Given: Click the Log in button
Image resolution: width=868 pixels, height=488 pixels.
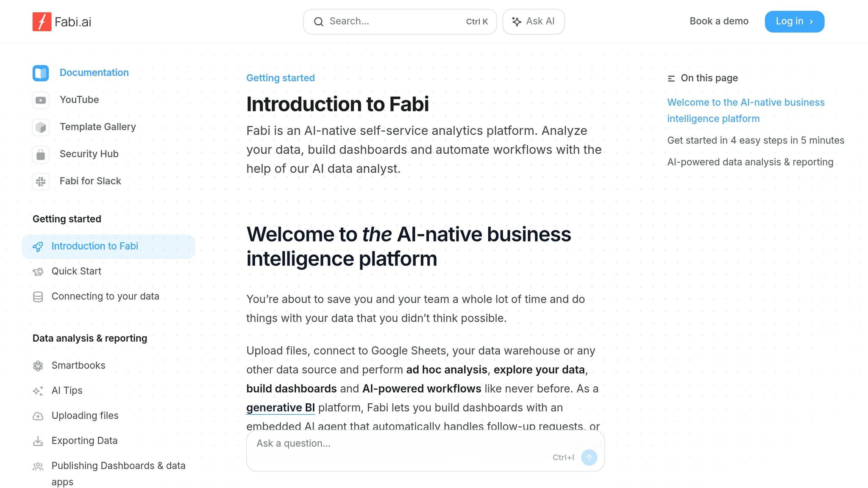Looking at the screenshot, I should coord(794,22).
